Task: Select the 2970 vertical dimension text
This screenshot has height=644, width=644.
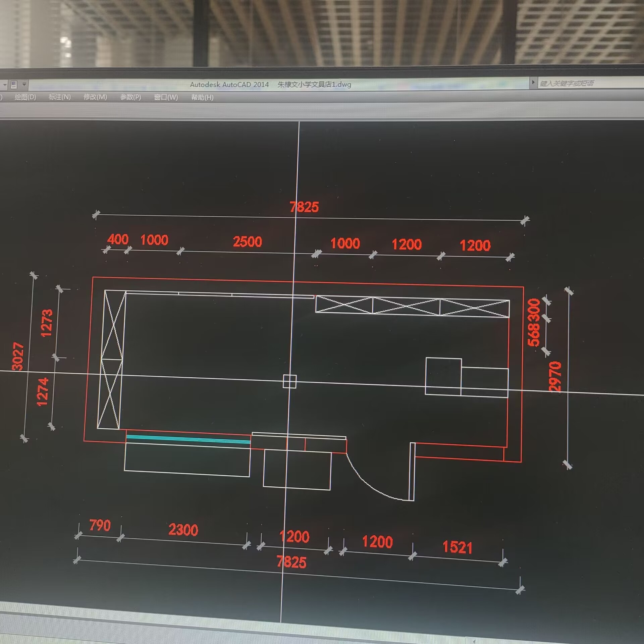Action: 555,376
